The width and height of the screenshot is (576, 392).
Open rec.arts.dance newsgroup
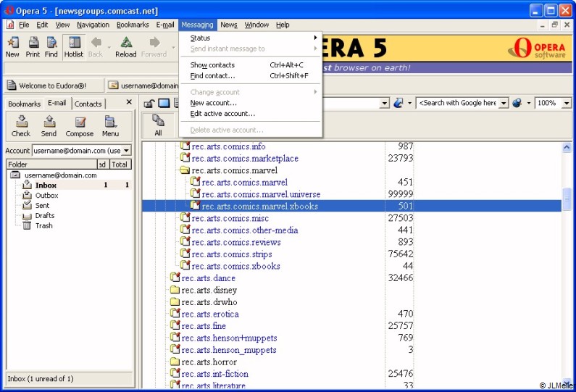point(208,278)
